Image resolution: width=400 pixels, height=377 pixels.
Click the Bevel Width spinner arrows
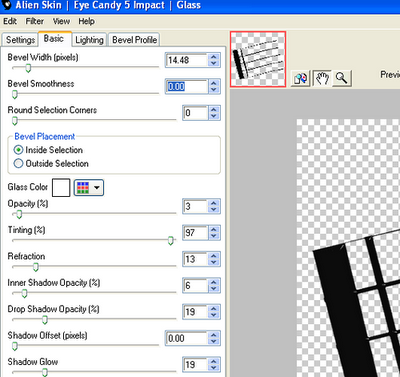coord(214,60)
